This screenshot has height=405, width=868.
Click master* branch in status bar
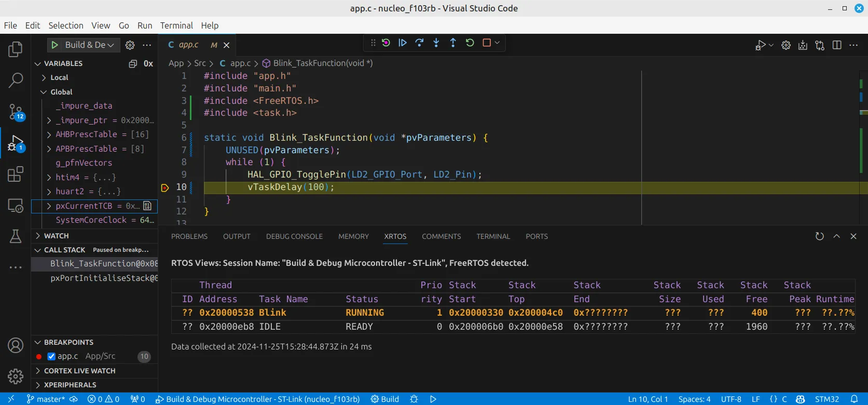point(46,399)
